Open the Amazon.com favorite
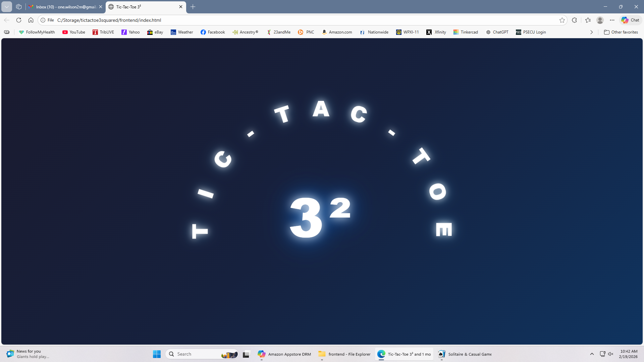Screen dimensions: 644x362 [337, 32]
